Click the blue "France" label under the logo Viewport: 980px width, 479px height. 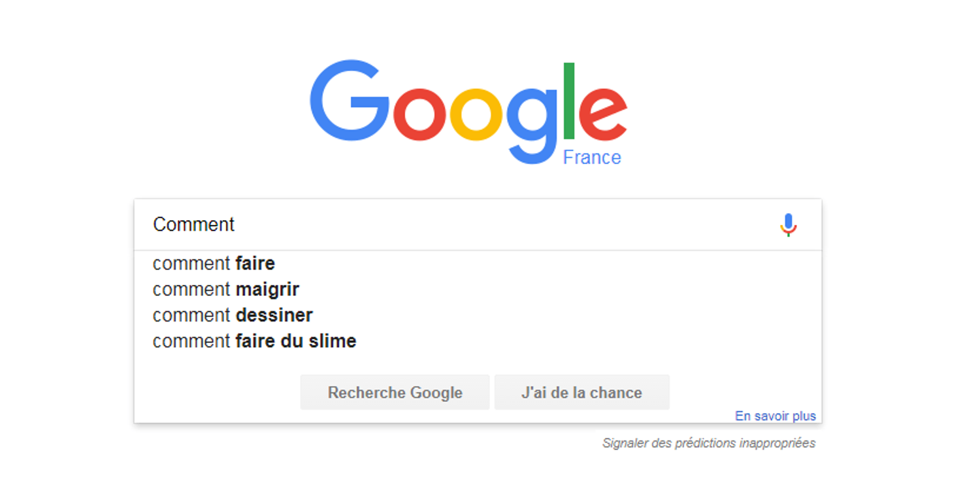click(x=592, y=157)
